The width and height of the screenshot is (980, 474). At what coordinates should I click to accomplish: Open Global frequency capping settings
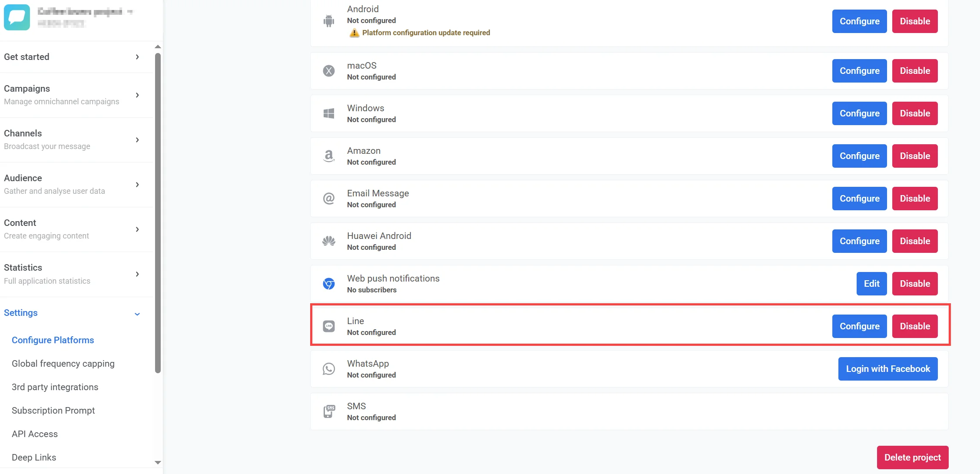pos(63,364)
